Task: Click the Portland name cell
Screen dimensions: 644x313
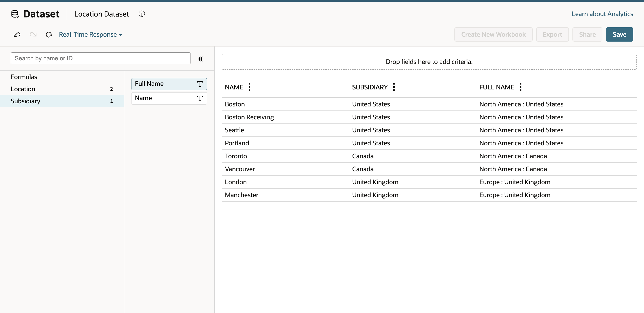Action: click(237, 143)
